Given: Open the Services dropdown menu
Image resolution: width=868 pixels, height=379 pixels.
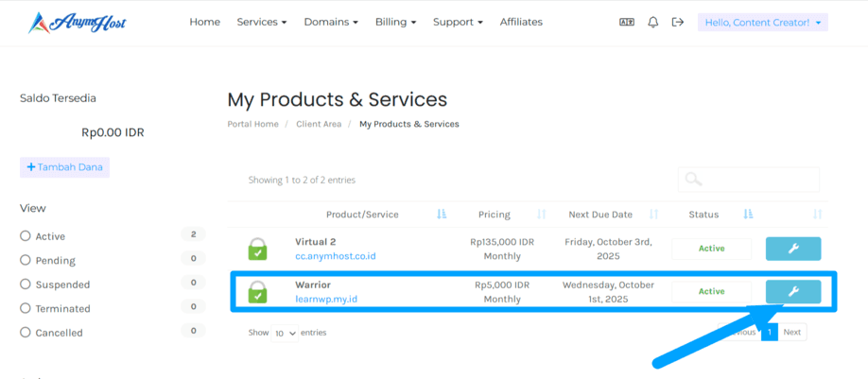Looking at the screenshot, I should click(262, 22).
